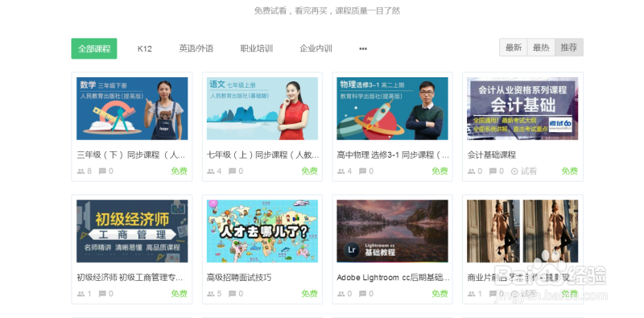Click the comments icon on 会计基础课程
The width and height of the screenshot is (644, 318).
(x=493, y=171)
